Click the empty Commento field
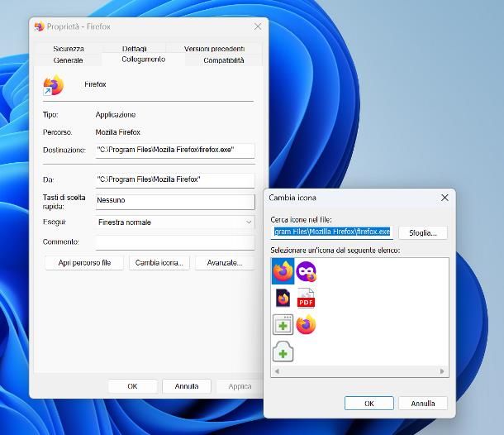This screenshot has height=435, width=504. 175,242
